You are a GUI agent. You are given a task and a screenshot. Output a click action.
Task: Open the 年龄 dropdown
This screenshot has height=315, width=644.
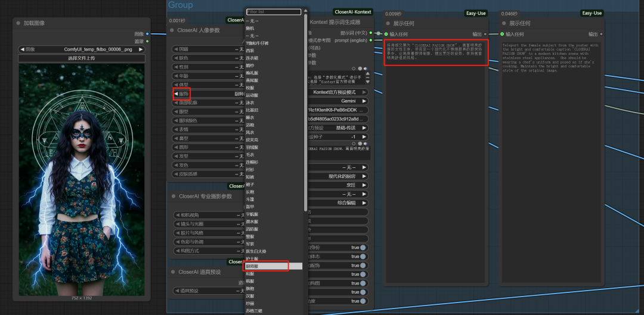(209, 76)
